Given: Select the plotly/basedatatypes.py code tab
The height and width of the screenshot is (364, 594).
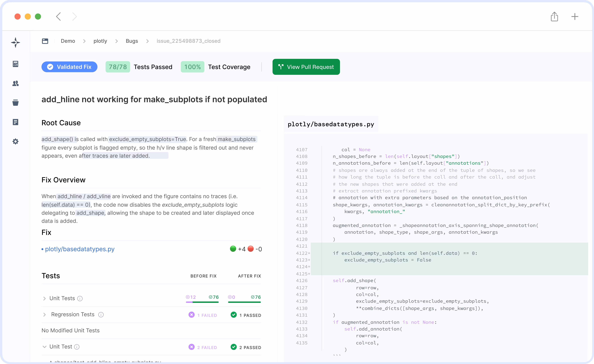Looking at the screenshot, I should (x=331, y=124).
